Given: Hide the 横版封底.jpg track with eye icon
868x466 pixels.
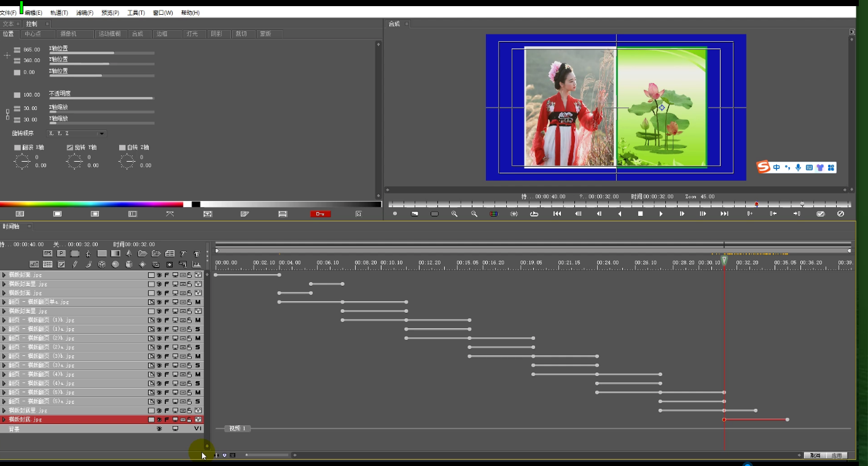Looking at the screenshot, I should coord(159,419).
